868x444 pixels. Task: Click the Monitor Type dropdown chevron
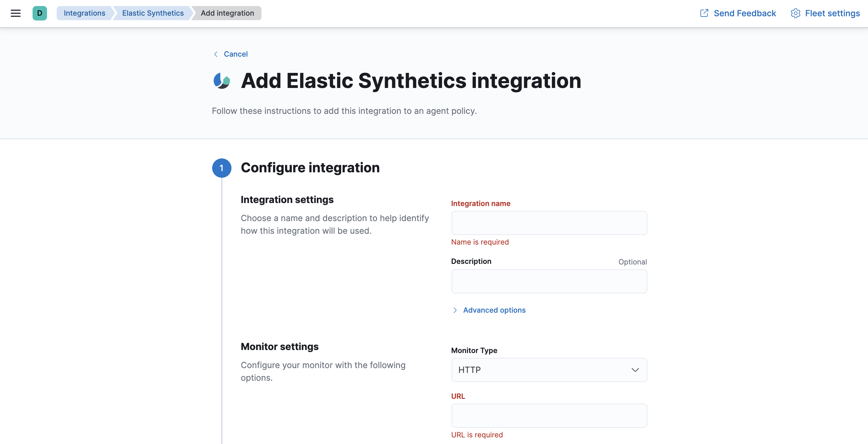635,370
